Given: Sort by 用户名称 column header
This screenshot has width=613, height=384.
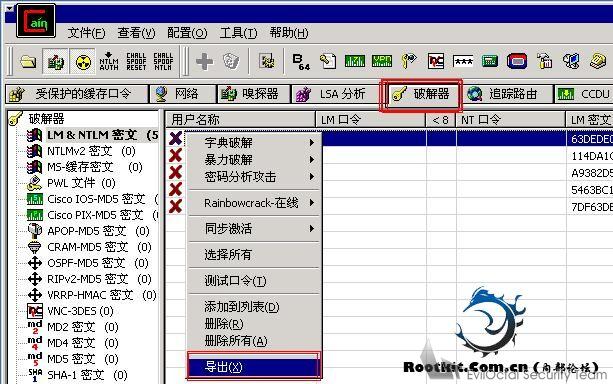Looking at the screenshot, I should [x=240, y=119].
